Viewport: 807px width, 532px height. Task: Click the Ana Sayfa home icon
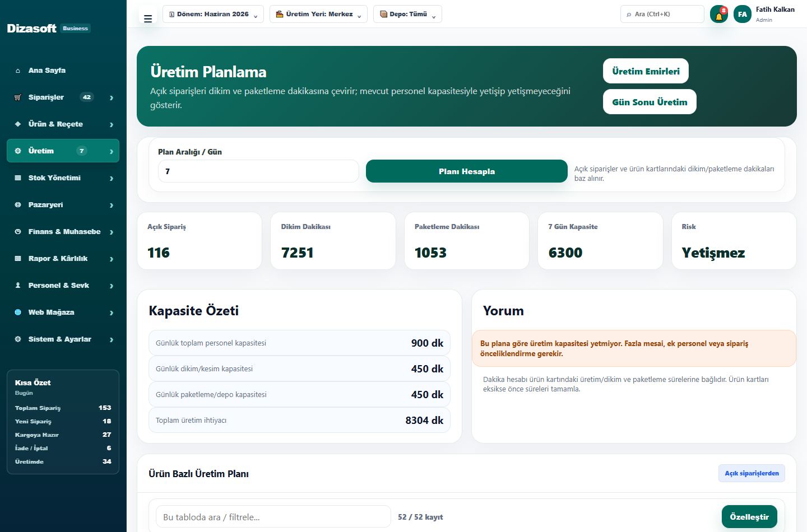click(x=18, y=71)
